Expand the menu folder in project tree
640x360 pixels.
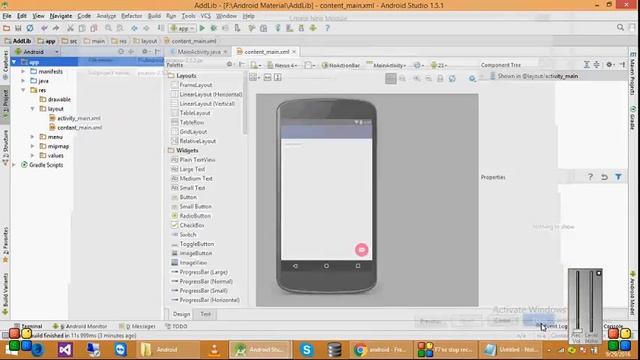pyautogui.click(x=33, y=137)
